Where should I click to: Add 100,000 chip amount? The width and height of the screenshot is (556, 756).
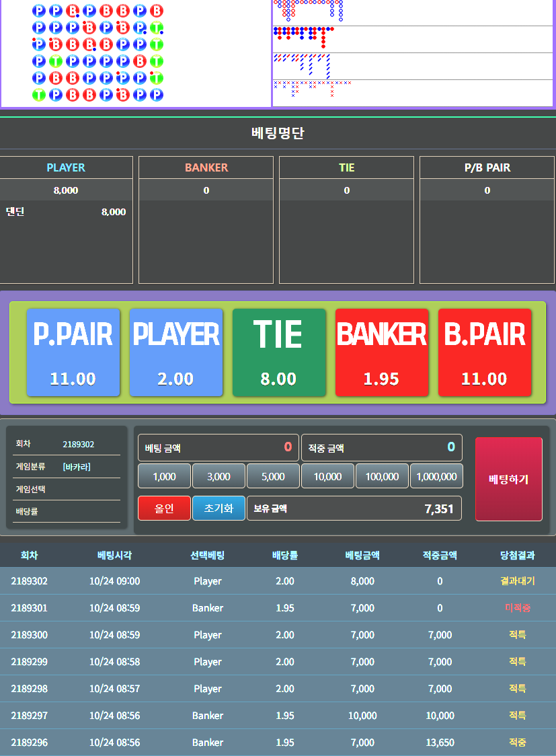[x=382, y=476]
